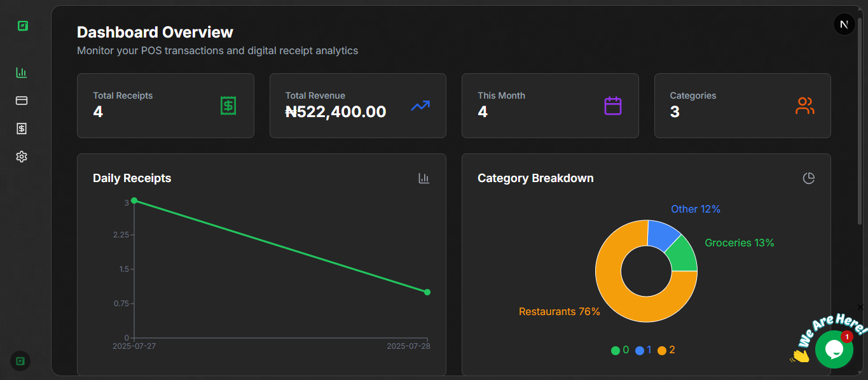This screenshot has height=380, width=868.
Task: Click the 0.75 y-axis tick label
Action: point(121,304)
